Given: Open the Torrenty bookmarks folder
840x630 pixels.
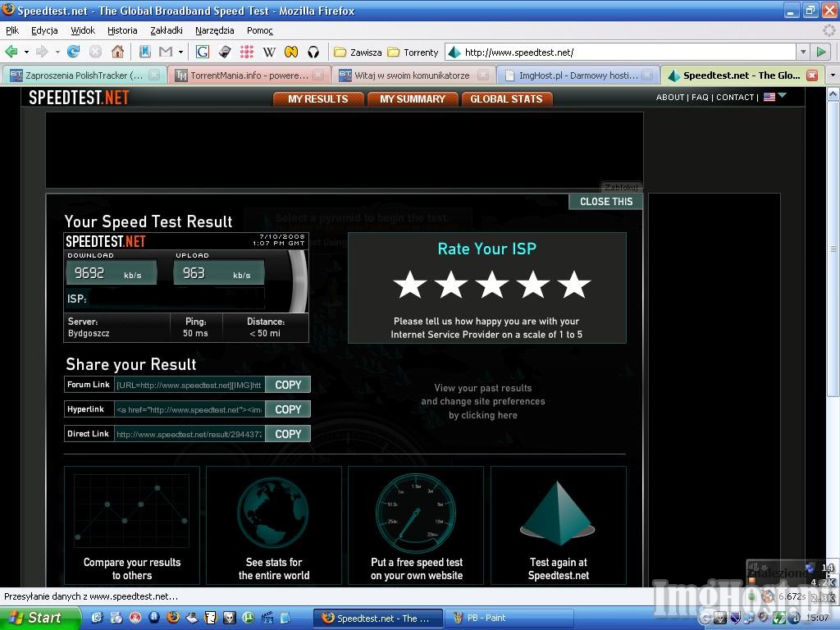Looking at the screenshot, I should click(x=413, y=52).
